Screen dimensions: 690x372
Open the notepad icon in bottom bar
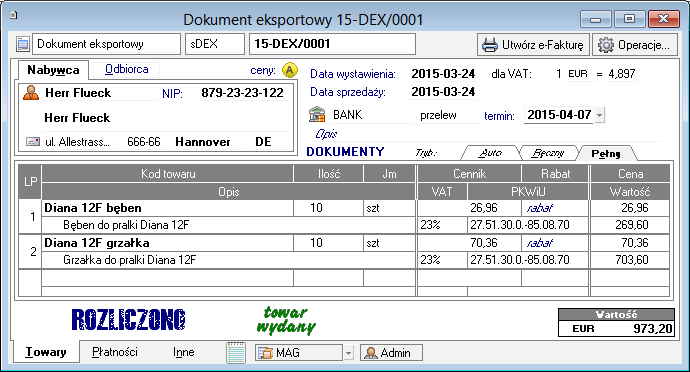coord(236,352)
